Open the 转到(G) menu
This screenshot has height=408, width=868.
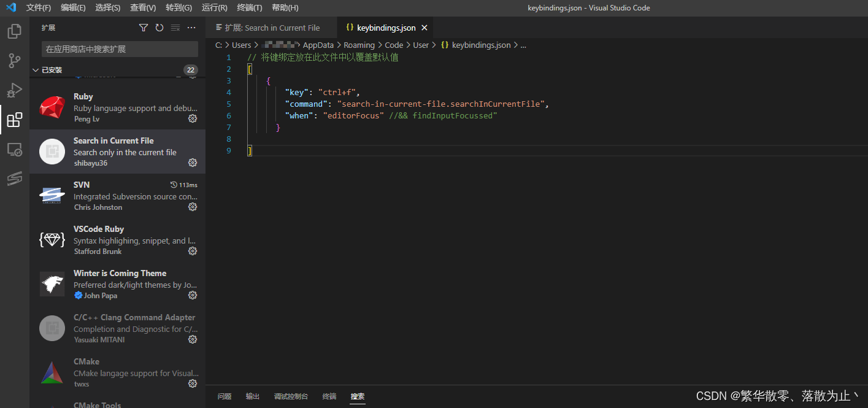(x=179, y=8)
